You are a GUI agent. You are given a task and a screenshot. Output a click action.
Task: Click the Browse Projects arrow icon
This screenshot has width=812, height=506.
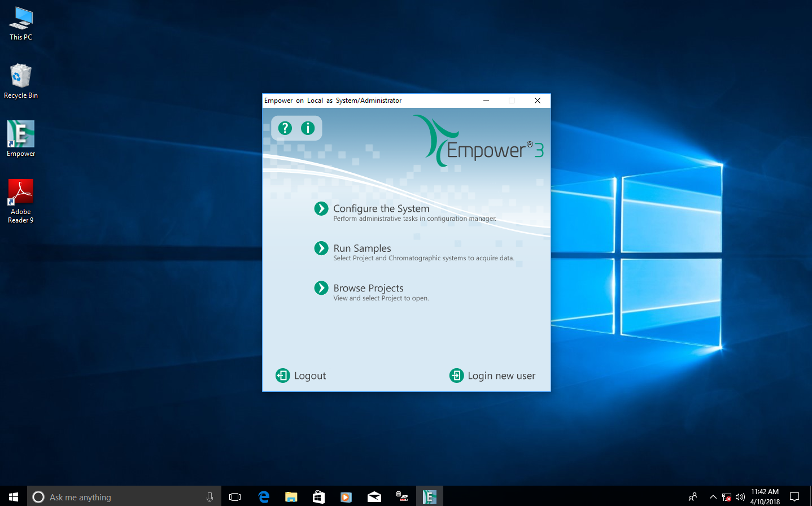coord(321,288)
